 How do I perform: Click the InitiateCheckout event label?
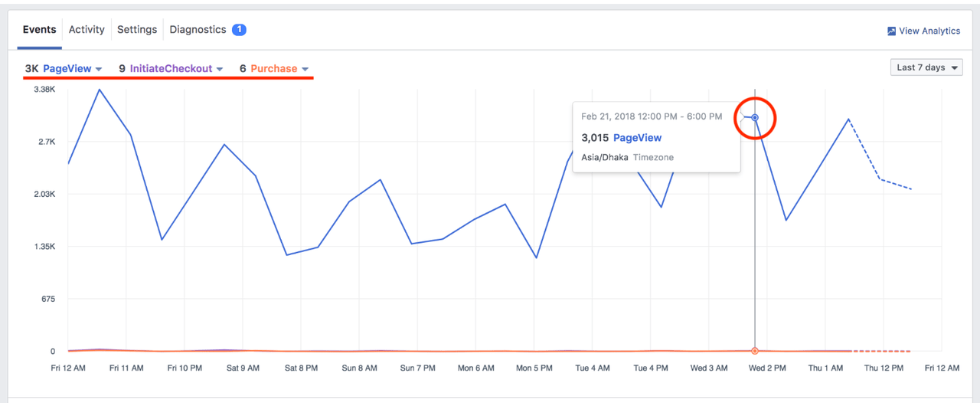pyautogui.click(x=171, y=69)
